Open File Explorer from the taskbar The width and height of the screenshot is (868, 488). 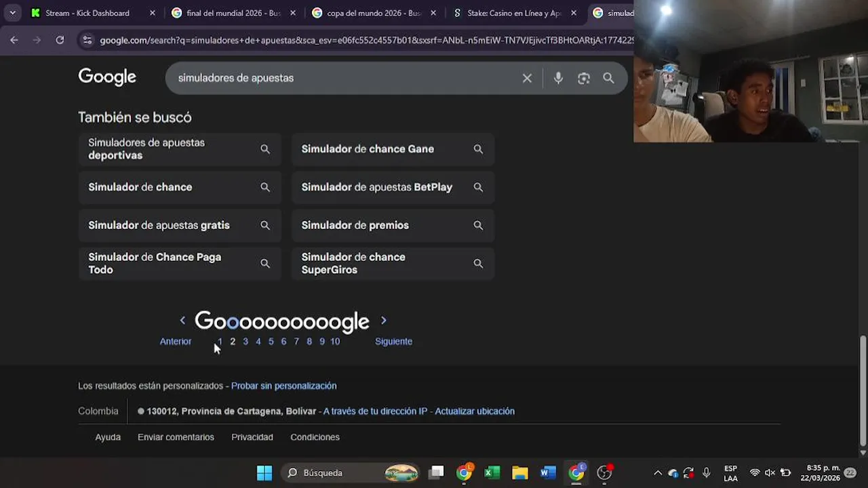[x=520, y=472]
